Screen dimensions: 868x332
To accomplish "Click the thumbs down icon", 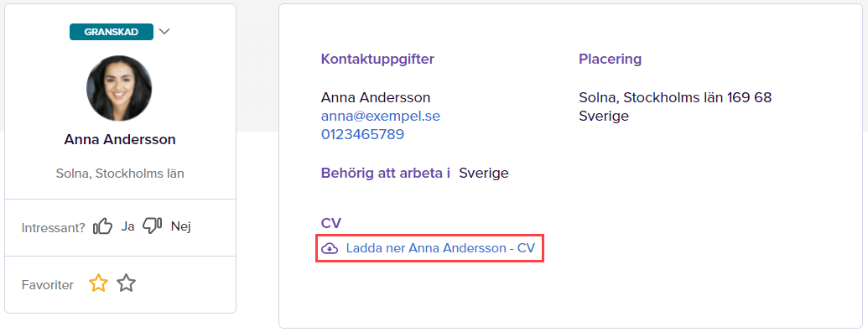I will [x=153, y=226].
